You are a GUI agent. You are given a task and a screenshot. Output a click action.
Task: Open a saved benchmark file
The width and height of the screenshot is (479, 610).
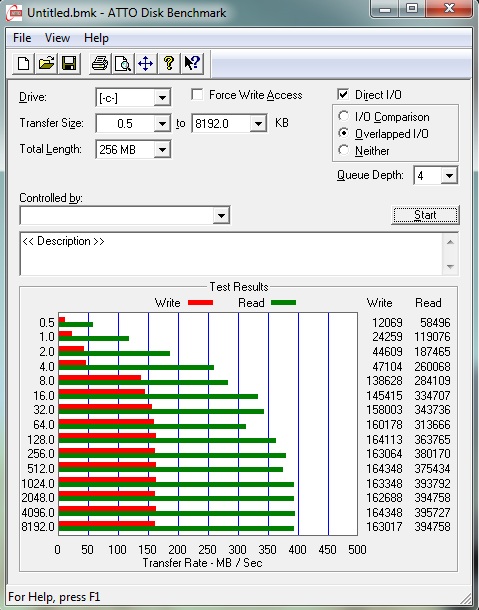coord(46,63)
